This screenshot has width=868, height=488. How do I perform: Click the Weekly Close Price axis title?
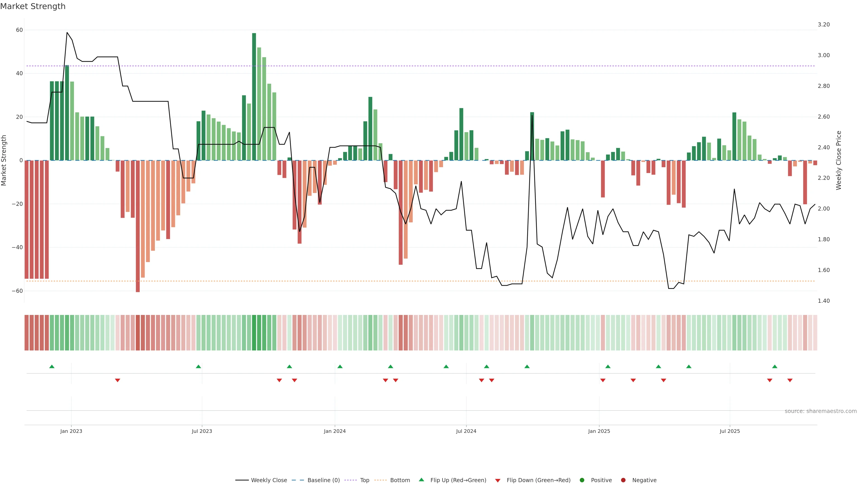[839, 160]
